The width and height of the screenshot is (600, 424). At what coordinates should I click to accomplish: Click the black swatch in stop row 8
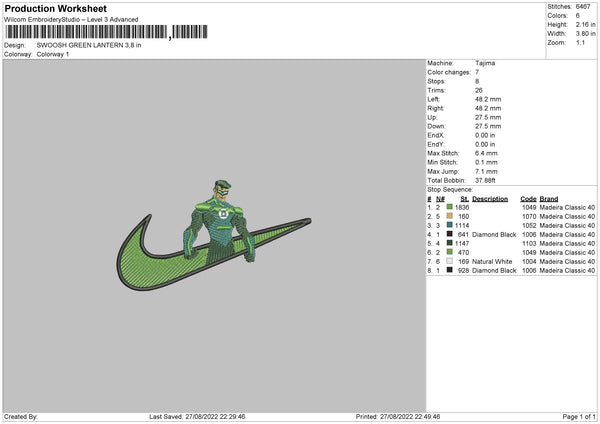pos(450,270)
